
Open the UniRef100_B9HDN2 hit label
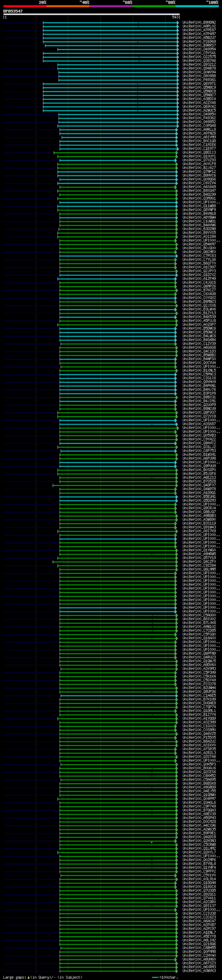click(x=199, y=23)
